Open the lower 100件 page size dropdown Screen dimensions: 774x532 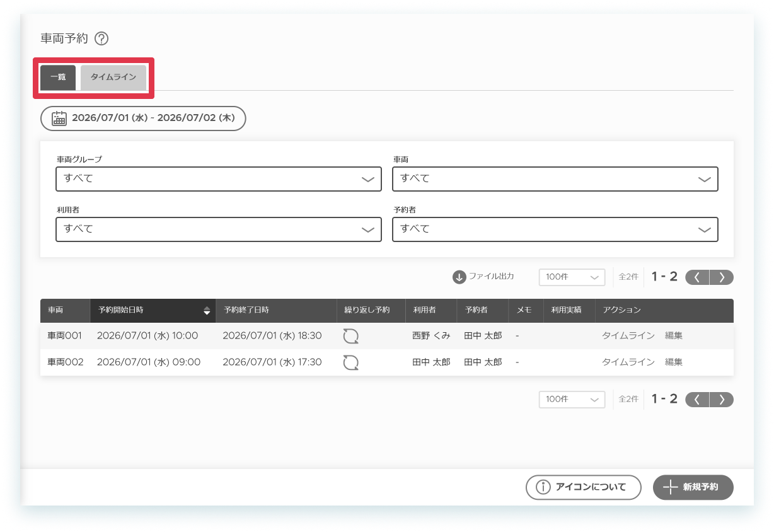[572, 400]
